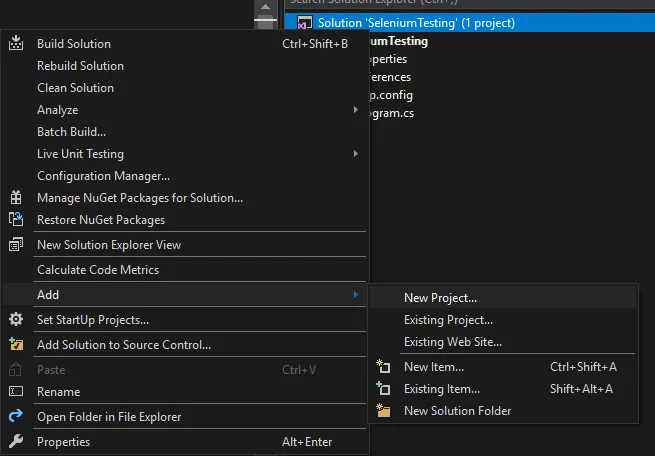Image resolution: width=655 pixels, height=456 pixels.
Task: Select Rebuild Solution menu entry
Action: pos(80,66)
